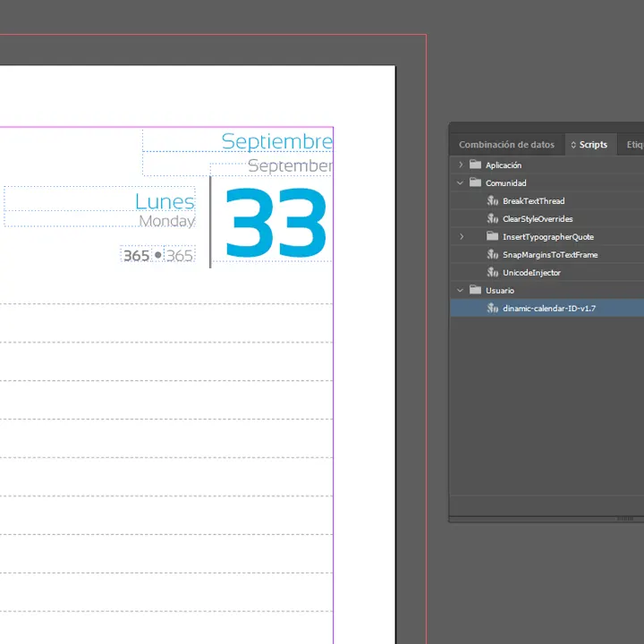Click the Comunidad folder icon

point(476,183)
